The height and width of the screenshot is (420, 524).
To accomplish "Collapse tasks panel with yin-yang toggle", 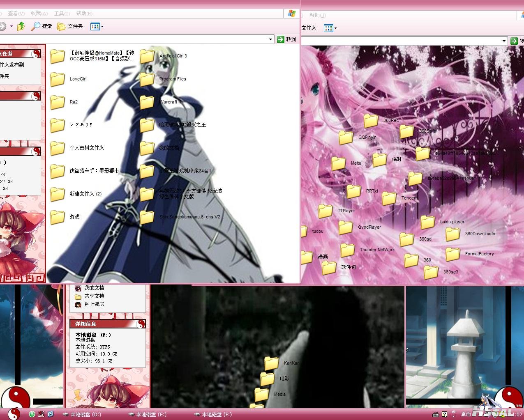I will pos(36,54).
